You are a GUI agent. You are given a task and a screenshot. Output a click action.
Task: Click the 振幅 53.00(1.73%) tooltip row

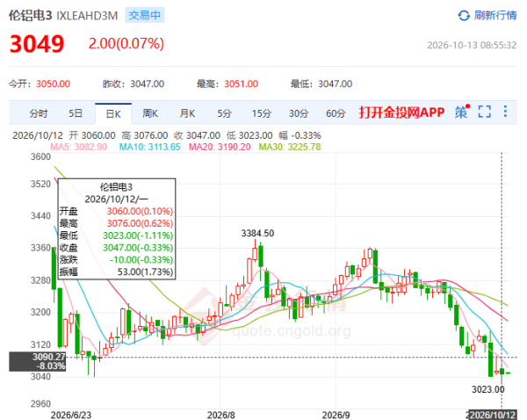point(116,272)
